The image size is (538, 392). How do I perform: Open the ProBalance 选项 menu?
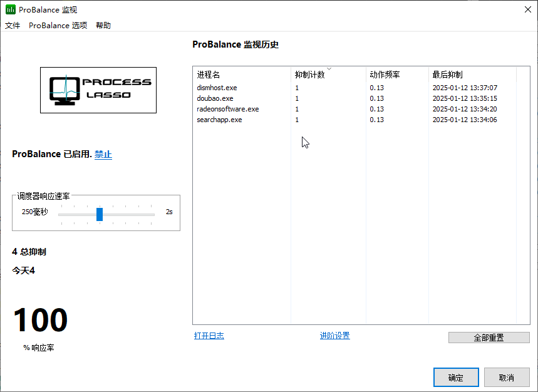(58, 26)
